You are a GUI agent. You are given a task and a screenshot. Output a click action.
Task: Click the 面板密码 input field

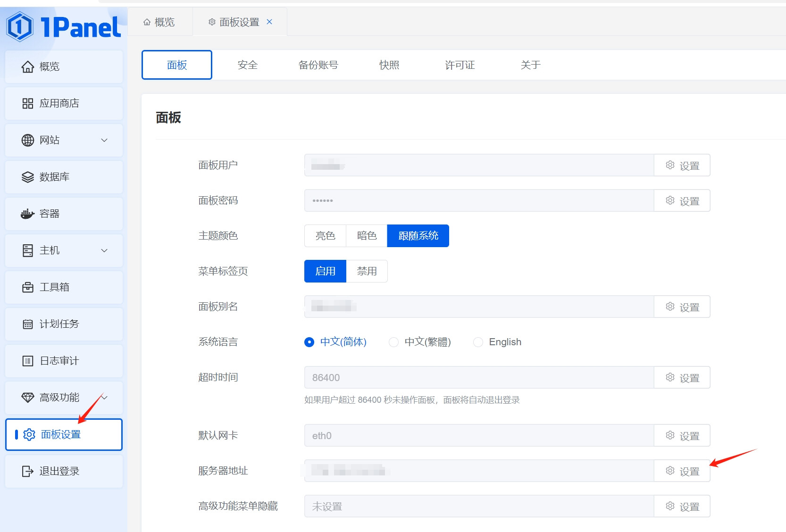479,200
